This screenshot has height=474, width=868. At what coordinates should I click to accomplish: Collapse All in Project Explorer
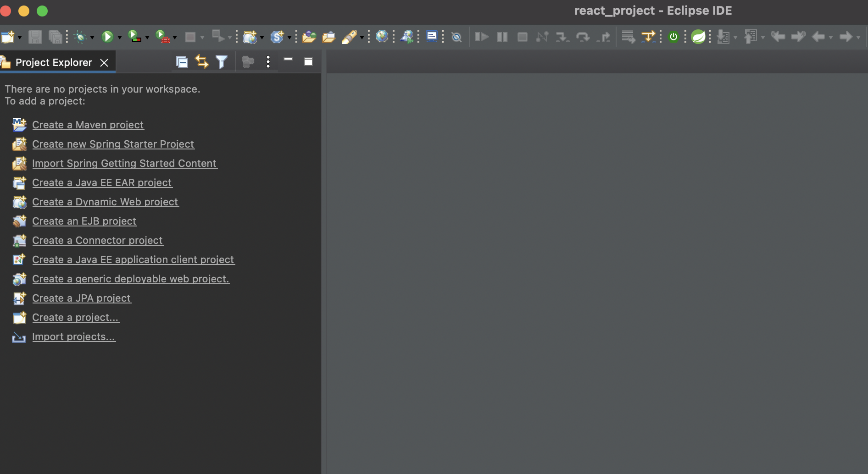pyautogui.click(x=182, y=61)
